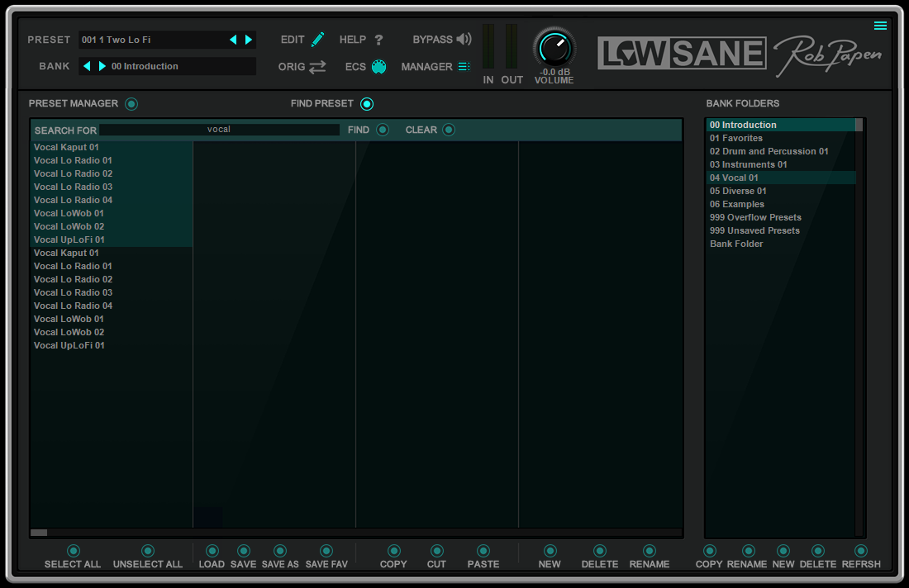
Task: Click the Unselect All button
Action: (x=148, y=550)
